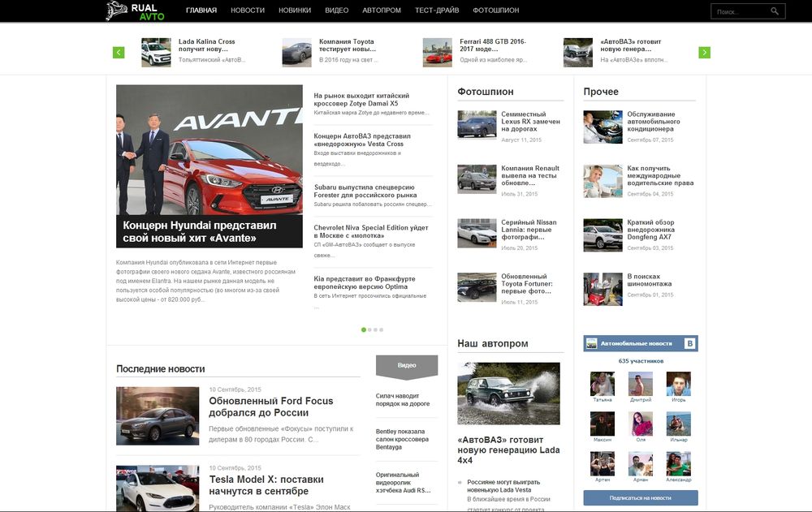Open В поисках шиномонтажа link
Viewport: 812px width, 512px height.
(x=650, y=280)
